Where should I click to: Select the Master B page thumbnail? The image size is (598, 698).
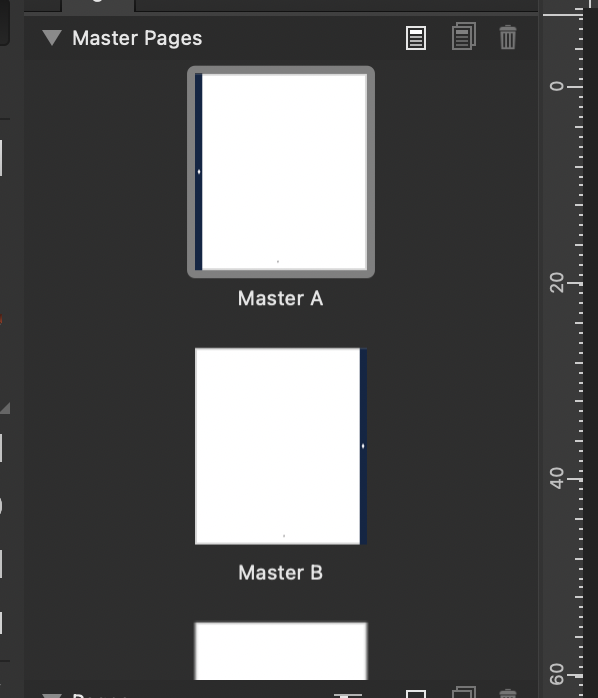click(281, 446)
